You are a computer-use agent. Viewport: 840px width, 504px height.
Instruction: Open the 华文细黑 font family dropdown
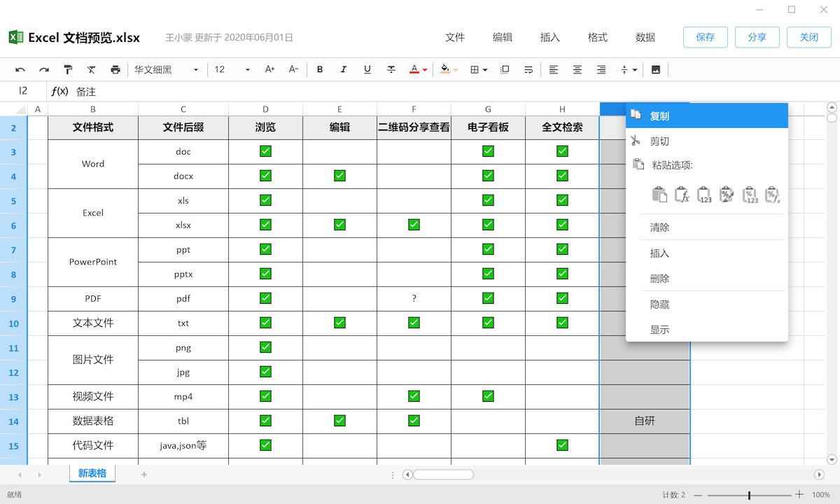pos(167,69)
